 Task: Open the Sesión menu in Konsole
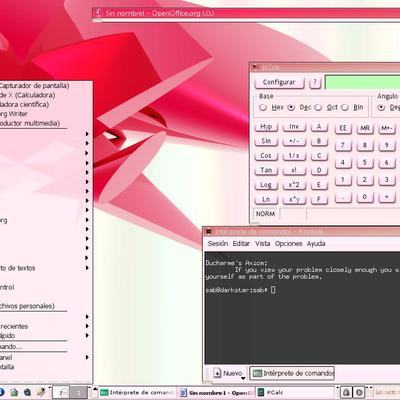click(x=218, y=244)
